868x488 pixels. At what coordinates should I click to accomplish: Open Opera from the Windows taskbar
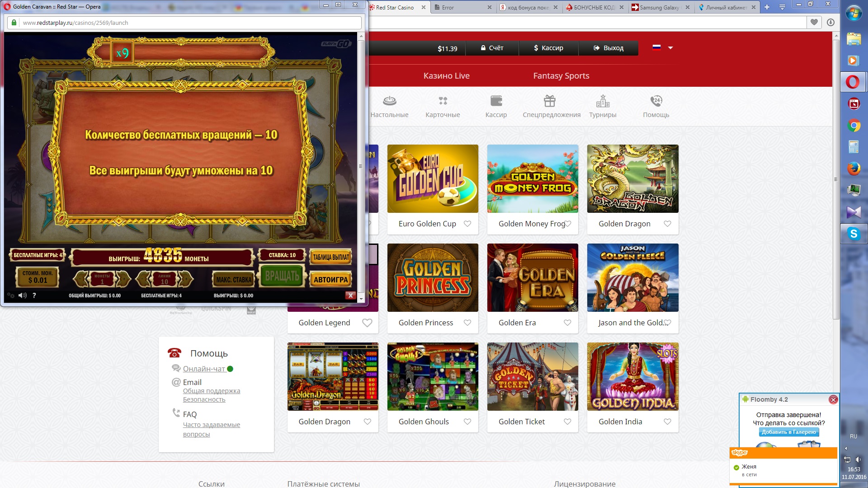click(x=853, y=82)
